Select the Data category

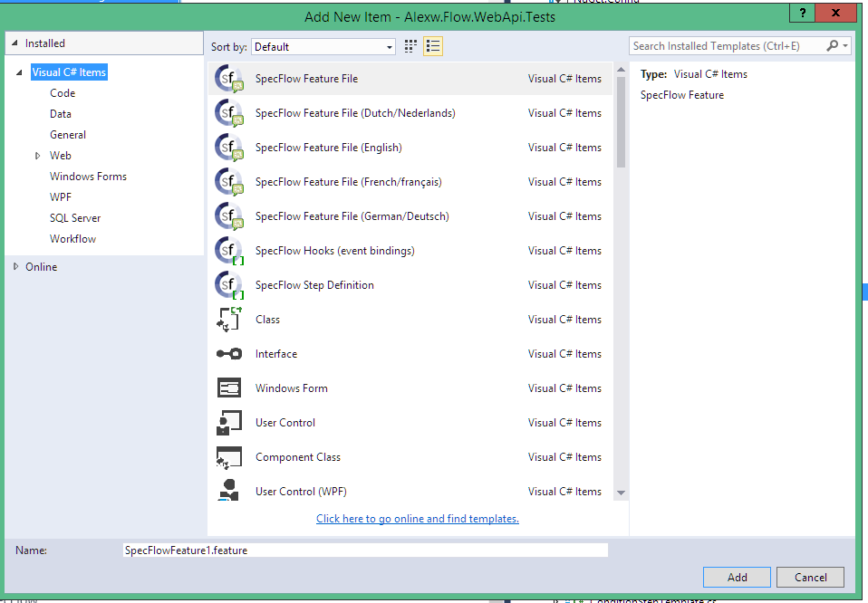point(61,114)
